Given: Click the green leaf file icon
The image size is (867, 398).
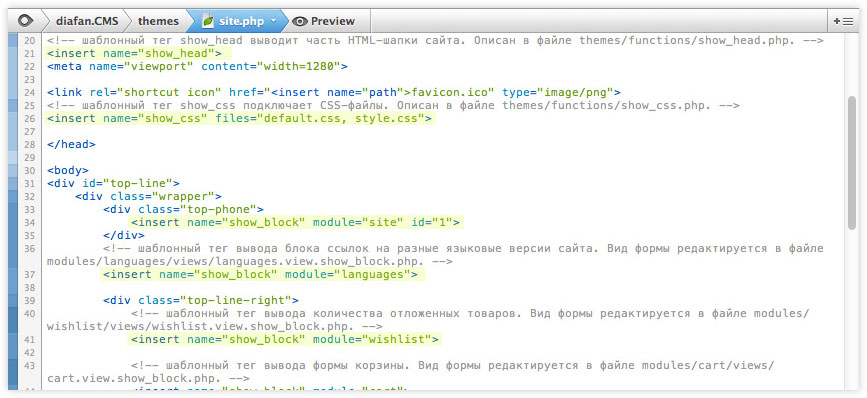Looking at the screenshot, I should tap(208, 22).
